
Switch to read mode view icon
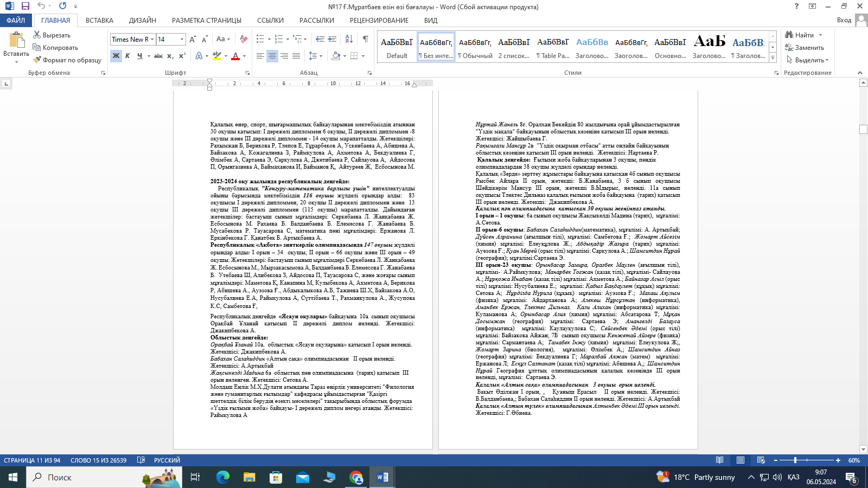(719, 460)
